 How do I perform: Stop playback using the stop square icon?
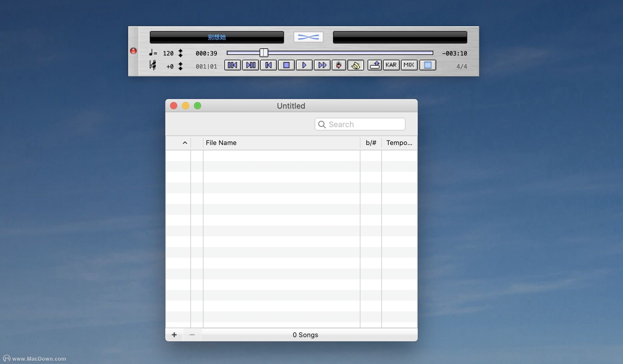(x=286, y=65)
